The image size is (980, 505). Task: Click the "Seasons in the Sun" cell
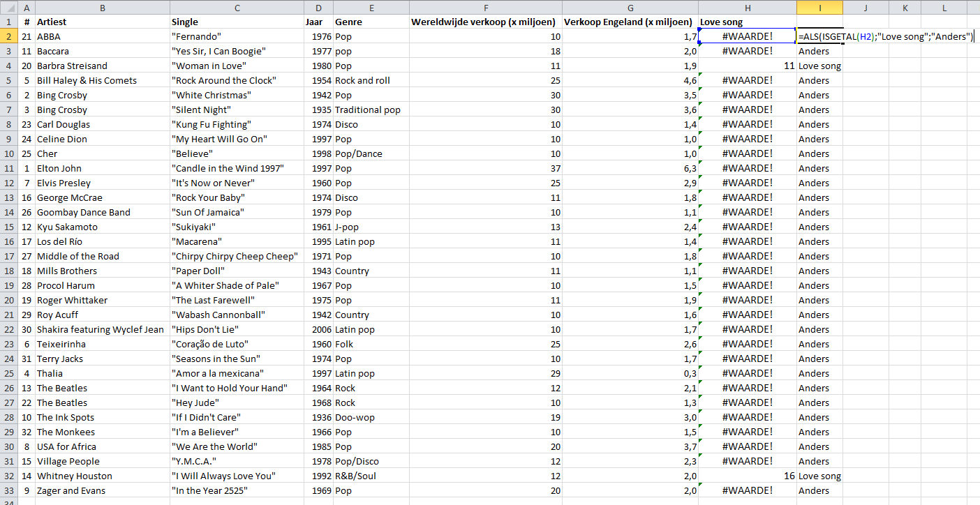pyautogui.click(x=237, y=359)
